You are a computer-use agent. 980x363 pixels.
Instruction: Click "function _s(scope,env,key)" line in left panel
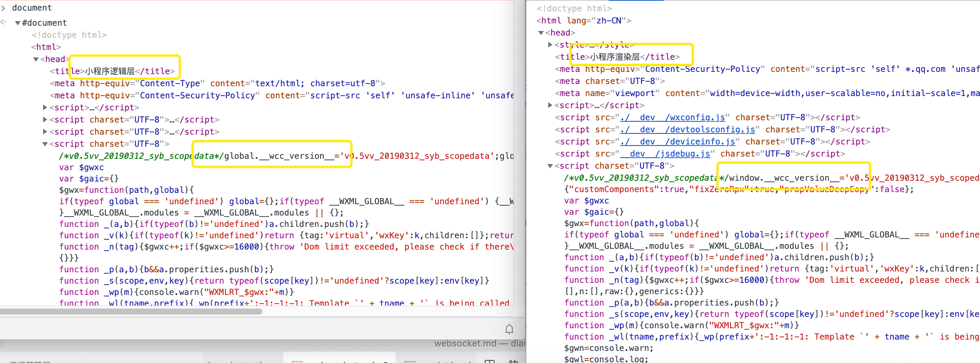(274, 281)
